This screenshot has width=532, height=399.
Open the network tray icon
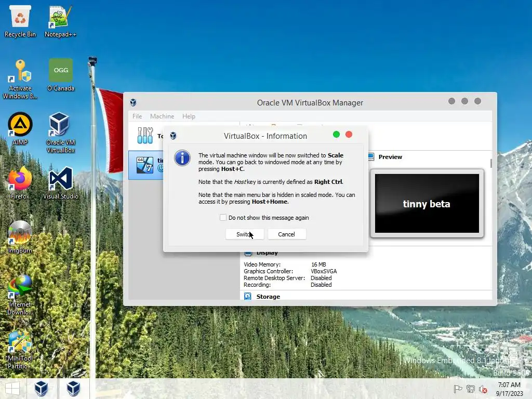[x=470, y=389]
